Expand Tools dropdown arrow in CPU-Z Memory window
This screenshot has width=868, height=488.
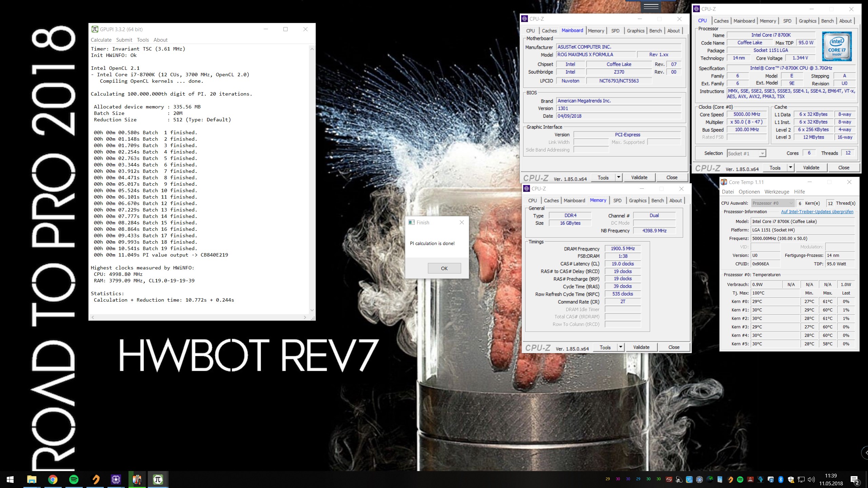[620, 347]
